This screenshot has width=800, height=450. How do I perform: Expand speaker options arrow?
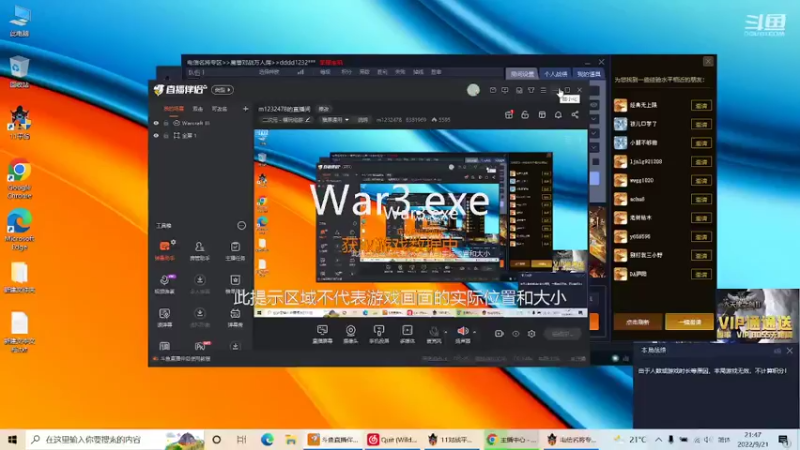tap(474, 332)
